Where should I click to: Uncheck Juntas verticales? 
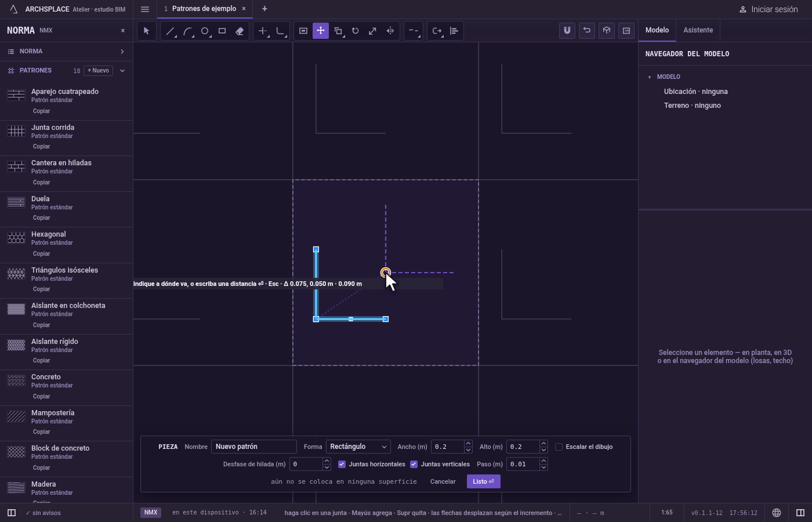(x=414, y=464)
